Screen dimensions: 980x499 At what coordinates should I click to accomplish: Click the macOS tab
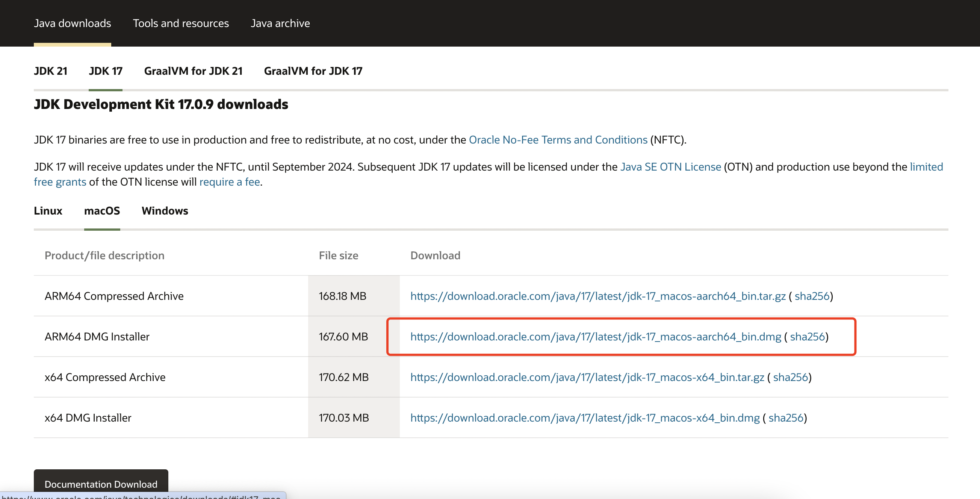102,210
